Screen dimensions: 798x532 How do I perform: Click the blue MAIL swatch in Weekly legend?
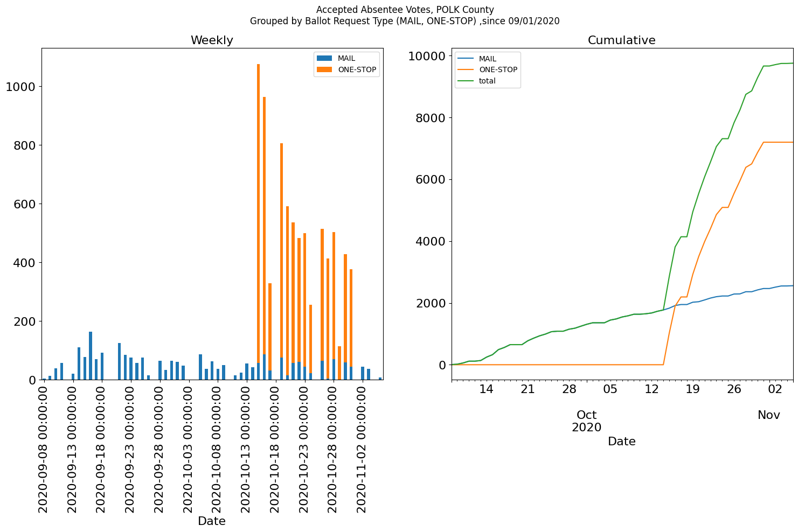point(324,58)
